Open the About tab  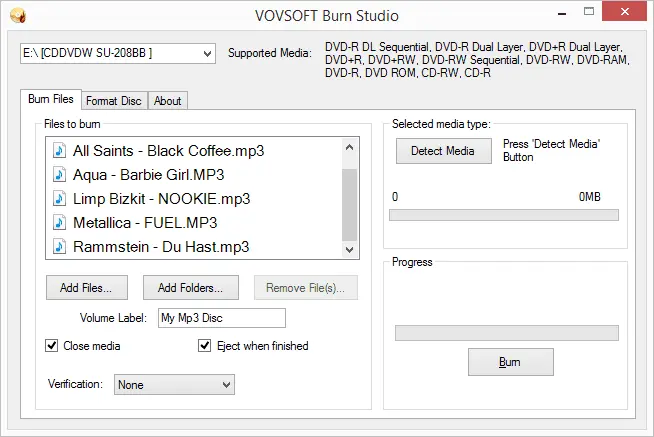167,100
